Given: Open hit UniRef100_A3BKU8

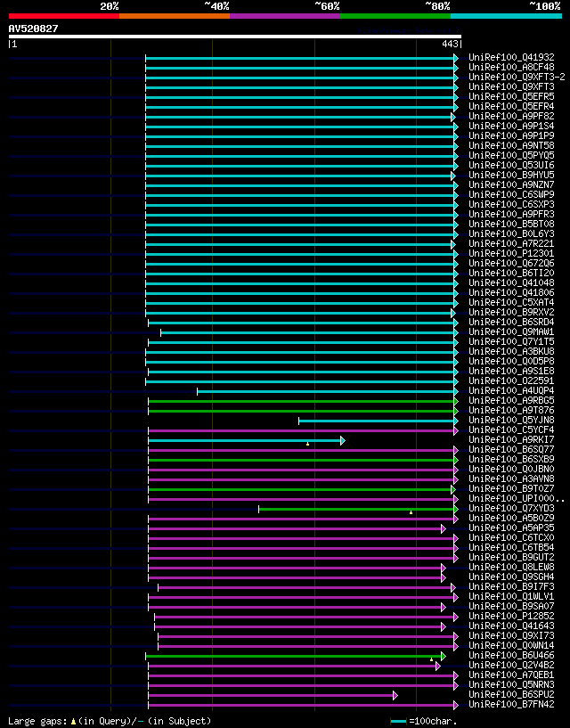Looking at the screenshot, I should [x=511, y=351].
